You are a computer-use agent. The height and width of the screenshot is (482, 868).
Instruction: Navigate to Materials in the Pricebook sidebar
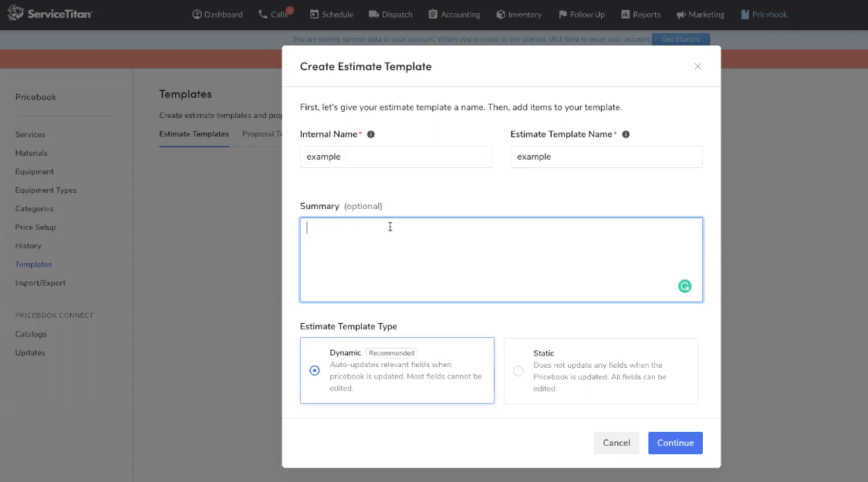coord(32,153)
